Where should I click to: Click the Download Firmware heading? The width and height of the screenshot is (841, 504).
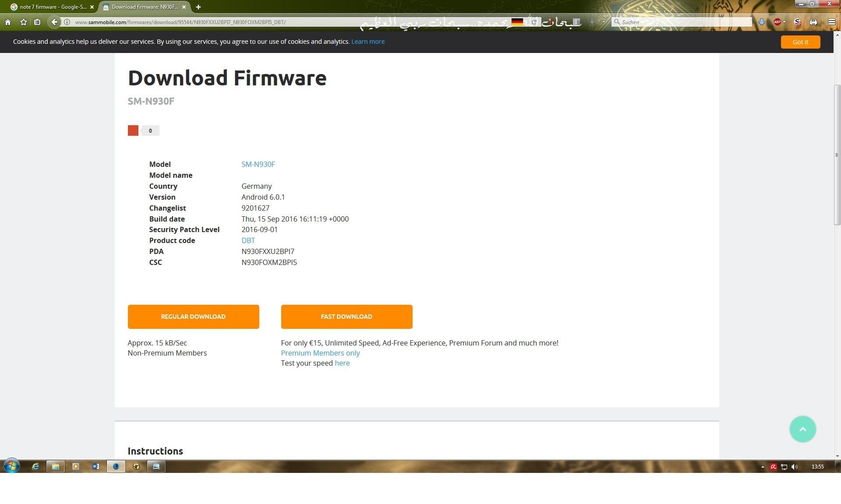(x=227, y=78)
